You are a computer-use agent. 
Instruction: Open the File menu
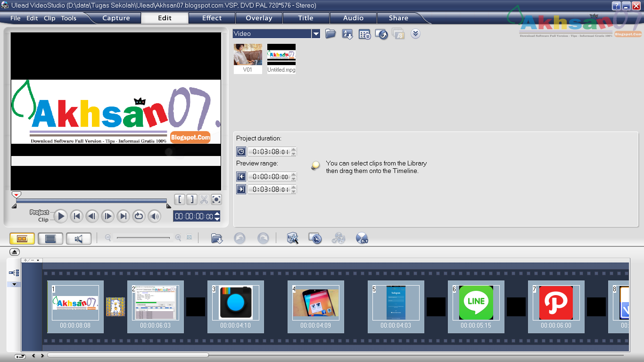pos(16,18)
